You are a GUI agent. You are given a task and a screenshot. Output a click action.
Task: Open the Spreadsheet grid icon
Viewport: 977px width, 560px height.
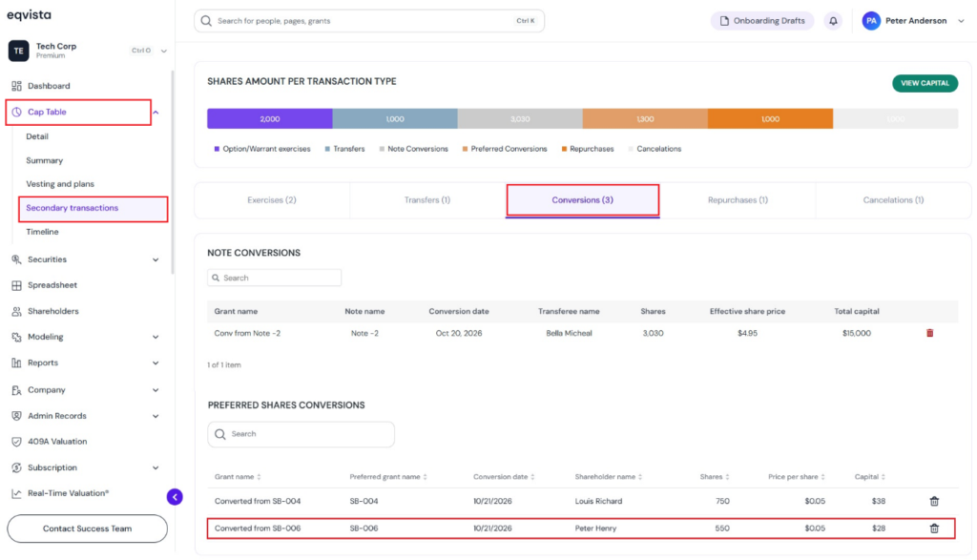coord(17,285)
